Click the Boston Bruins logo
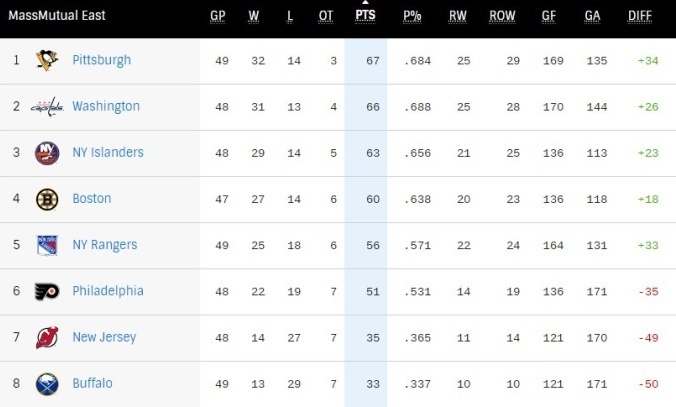The image size is (676, 407). pos(47,199)
